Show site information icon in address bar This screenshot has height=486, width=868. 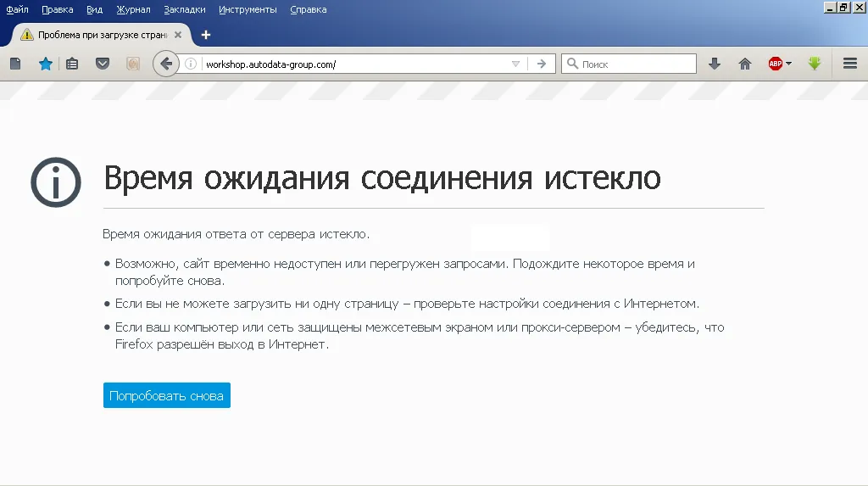click(191, 64)
